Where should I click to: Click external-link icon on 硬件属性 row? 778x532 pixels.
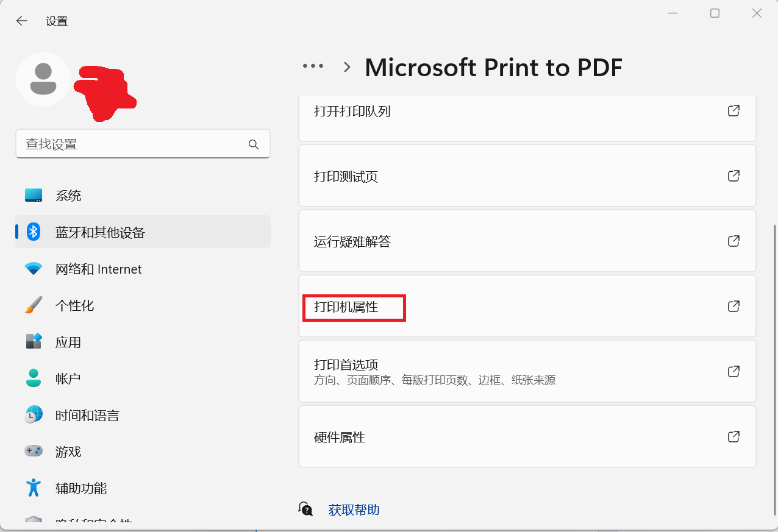[x=734, y=437]
